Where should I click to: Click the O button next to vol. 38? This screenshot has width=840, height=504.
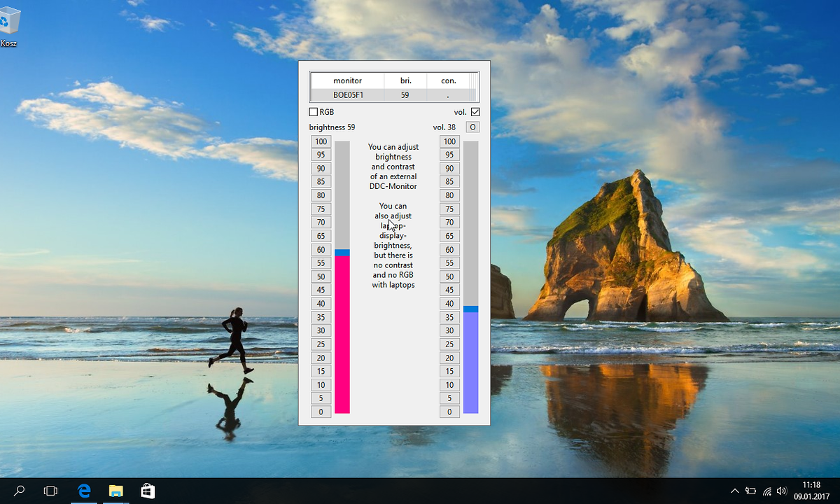click(472, 127)
